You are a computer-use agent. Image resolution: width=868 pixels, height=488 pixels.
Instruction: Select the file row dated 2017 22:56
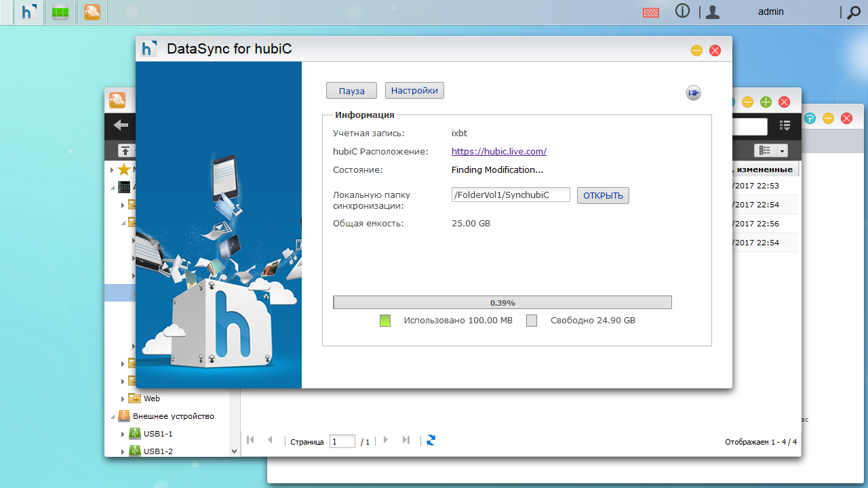point(765,224)
